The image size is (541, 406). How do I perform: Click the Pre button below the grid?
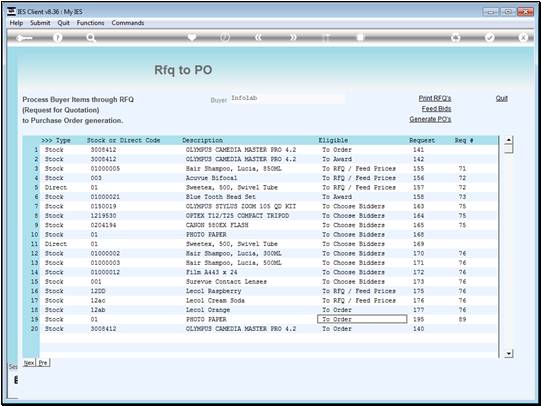tap(43, 363)
